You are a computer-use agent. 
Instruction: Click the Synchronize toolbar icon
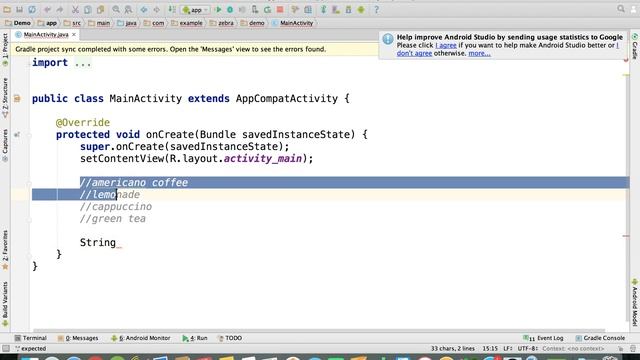pyautogui.click(x=32, y=9)
